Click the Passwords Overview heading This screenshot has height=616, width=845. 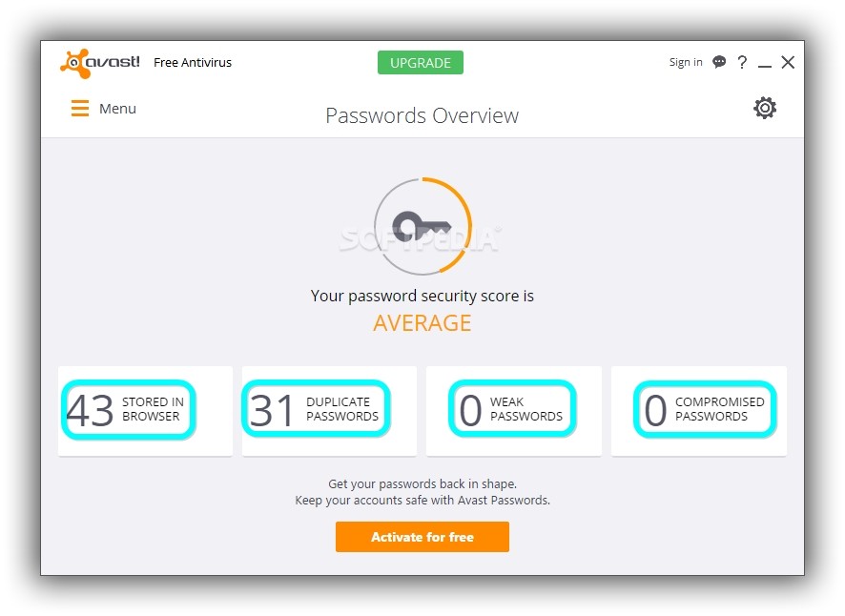point(422,115)
